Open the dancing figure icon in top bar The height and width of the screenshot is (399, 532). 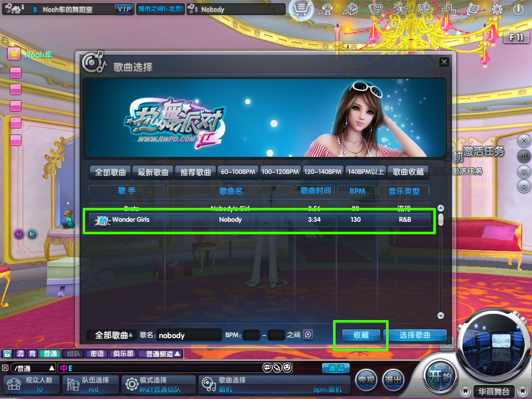tap(400, 9)
